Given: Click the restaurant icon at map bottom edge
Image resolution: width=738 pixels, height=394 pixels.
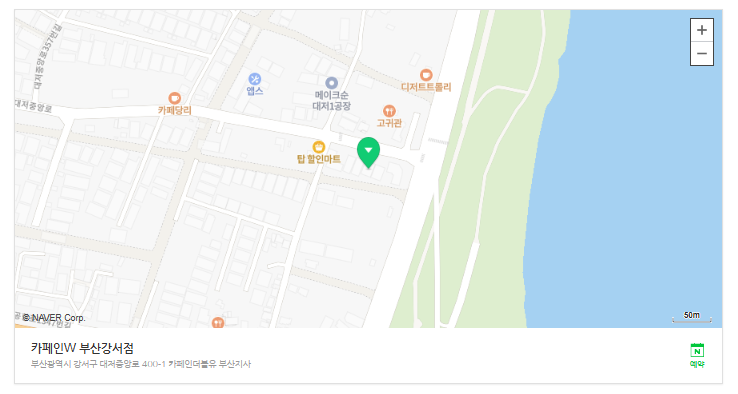Looking at the screenshot, I should click(x=217, y=322).
